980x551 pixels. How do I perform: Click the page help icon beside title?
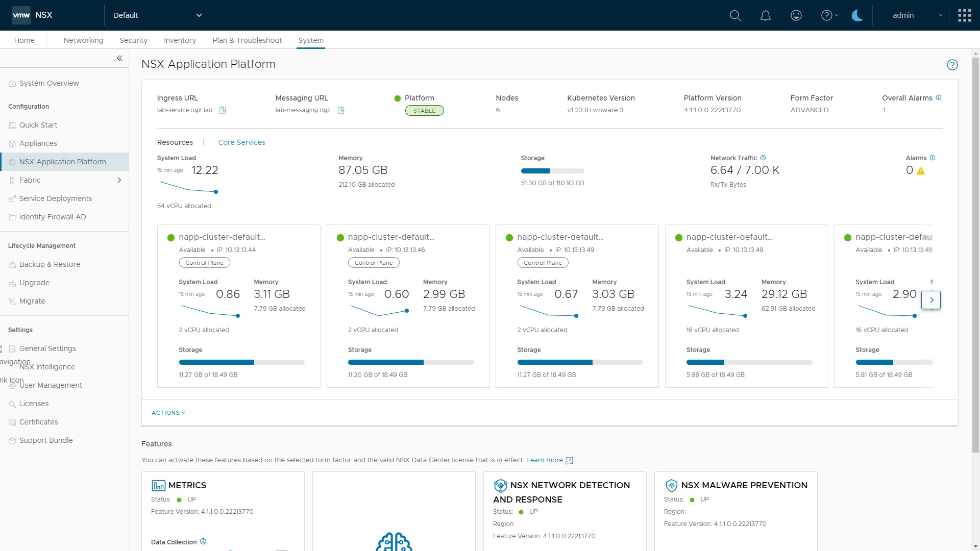click(x=952, y=65)
